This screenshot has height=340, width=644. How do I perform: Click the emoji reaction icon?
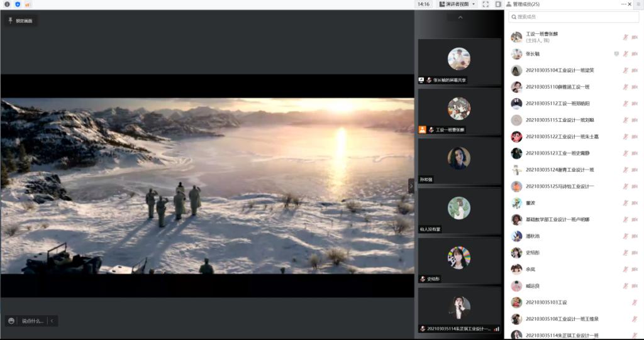click(x=11, y=321)
